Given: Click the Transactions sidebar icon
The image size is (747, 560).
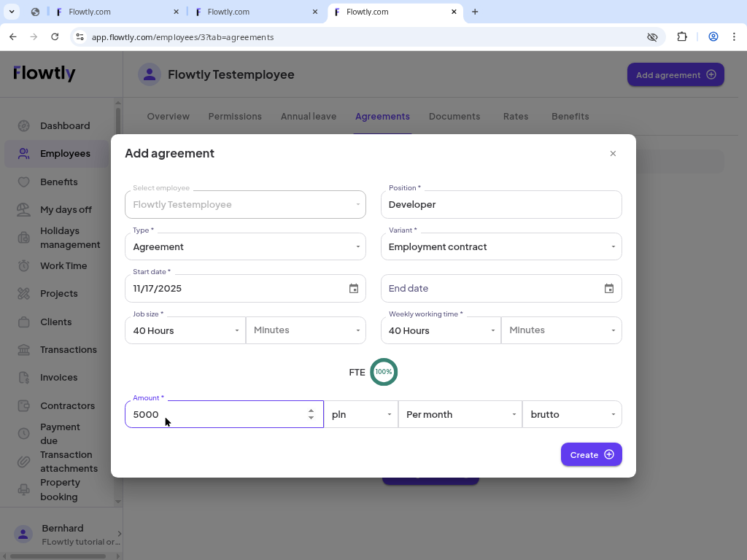Looking at the screenshot, I should (x=23, y=349).
